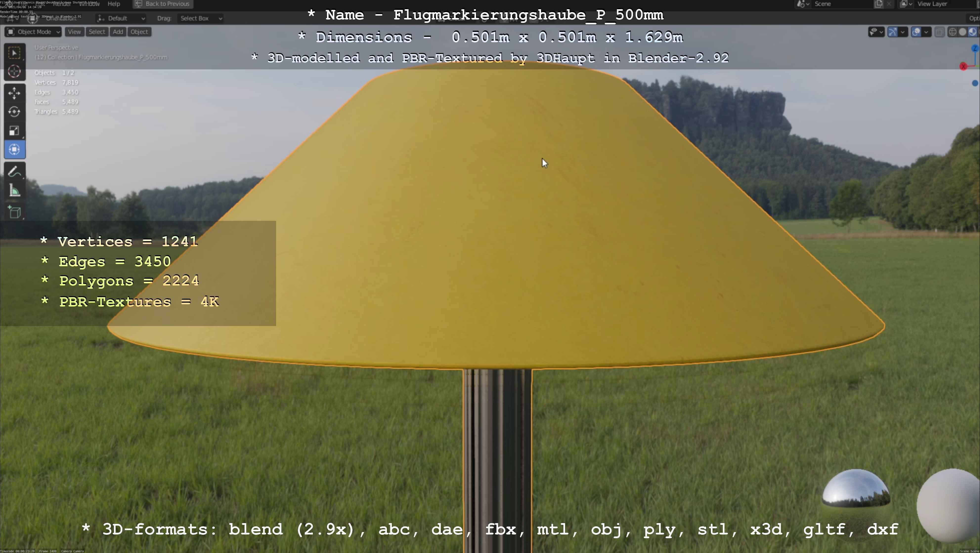Click the 'Edges 3,450' statistic
980x553 pixels.
coord(56,92)
